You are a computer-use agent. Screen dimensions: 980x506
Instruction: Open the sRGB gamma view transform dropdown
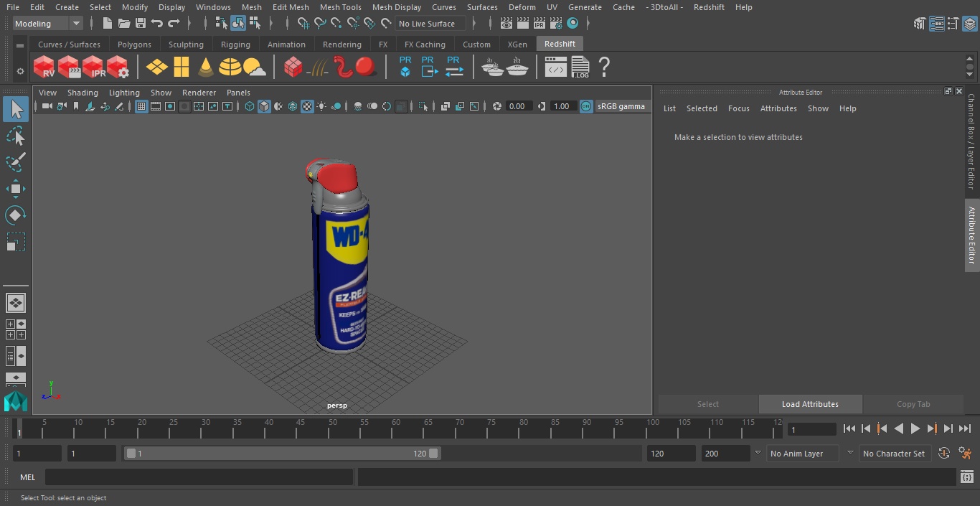point(621,106)
